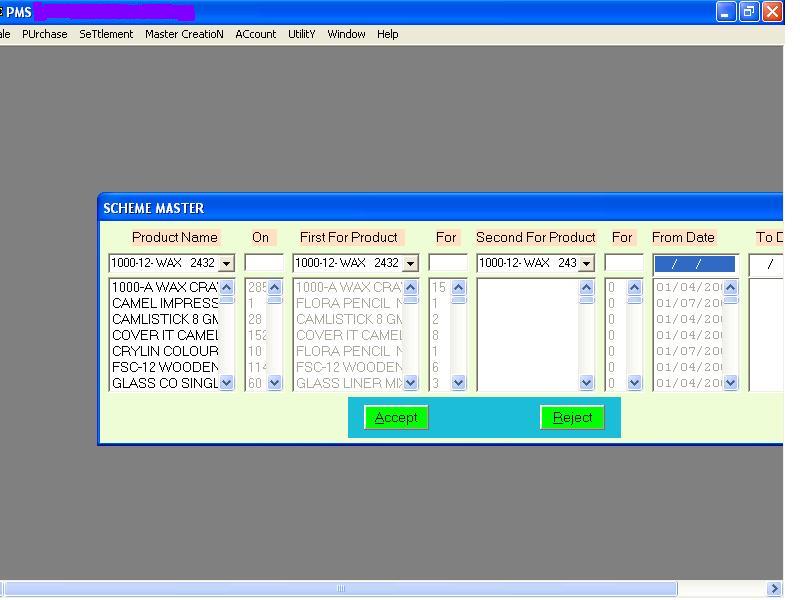Expand the First For Product combo box

click(410, 264)
